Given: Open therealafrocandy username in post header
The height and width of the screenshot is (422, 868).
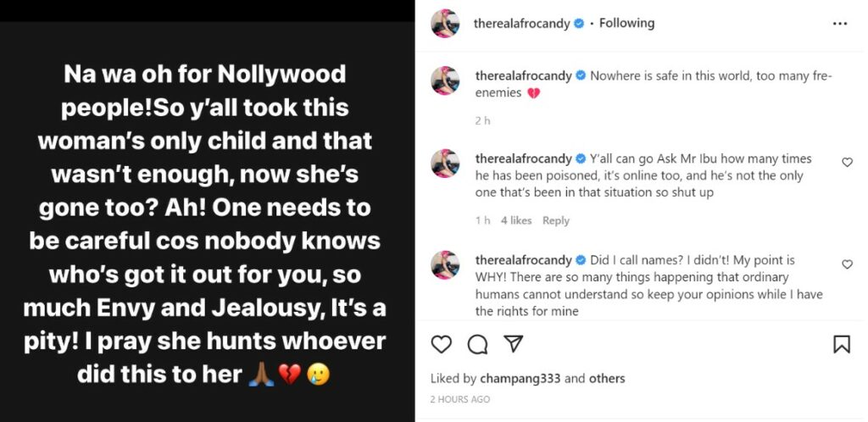Looking at the screenshot, I should (x=522, y=24).
